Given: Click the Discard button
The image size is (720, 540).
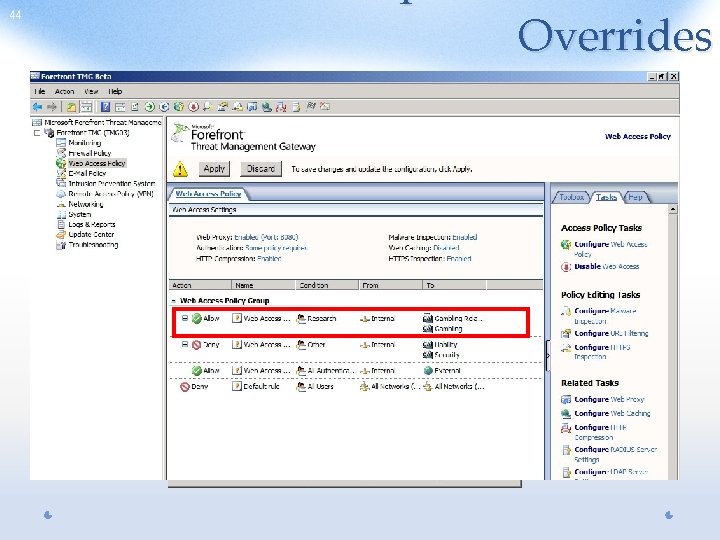Looking at the screenshot, I should (x=261, y=169).
